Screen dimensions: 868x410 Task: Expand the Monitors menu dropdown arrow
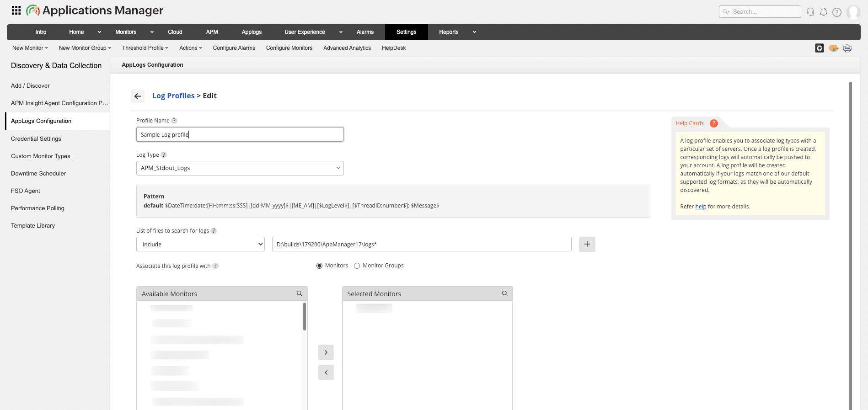point(152,32)
